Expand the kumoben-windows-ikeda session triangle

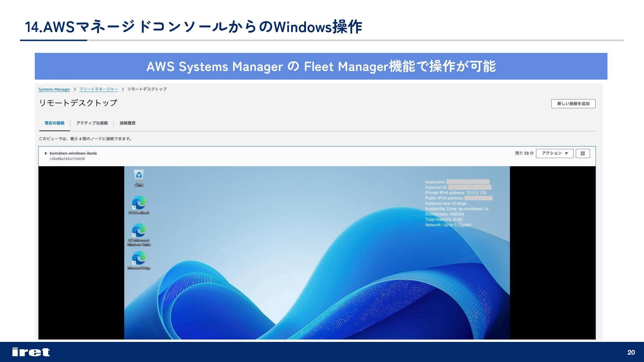coord(46,154)
